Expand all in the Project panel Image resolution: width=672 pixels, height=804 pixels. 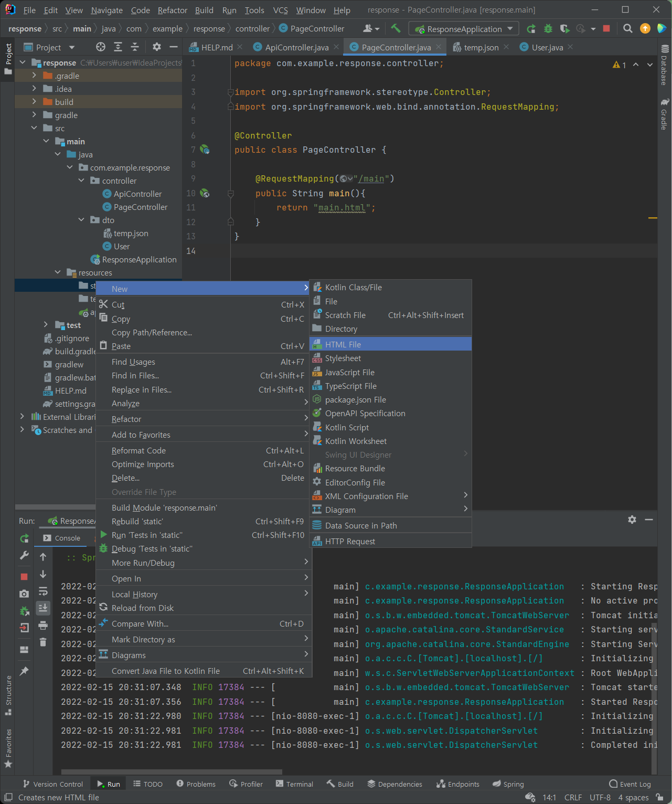[118, 47]
